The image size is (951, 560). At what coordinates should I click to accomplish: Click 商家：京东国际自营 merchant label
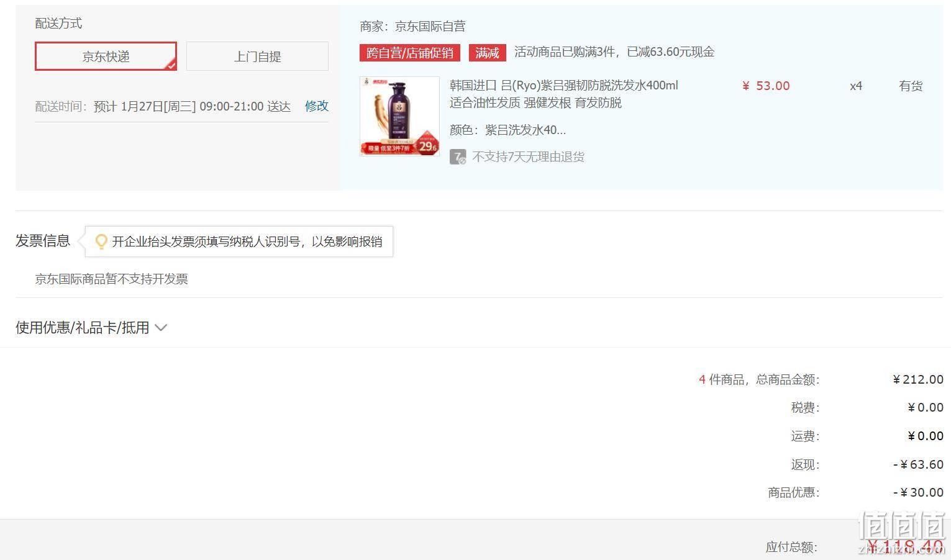[412, 26]
